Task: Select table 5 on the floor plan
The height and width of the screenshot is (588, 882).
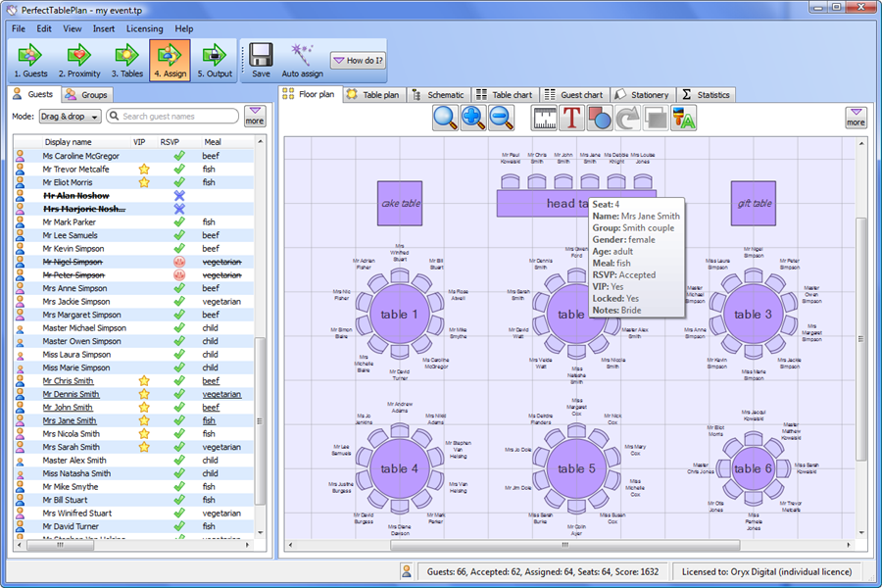Action: tap(576, 468)
